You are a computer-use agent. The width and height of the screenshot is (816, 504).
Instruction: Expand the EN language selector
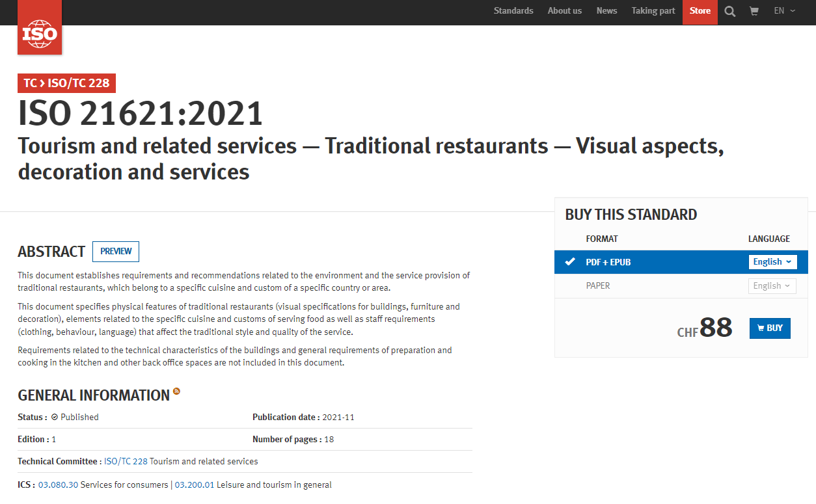click(x=784, y=11)
